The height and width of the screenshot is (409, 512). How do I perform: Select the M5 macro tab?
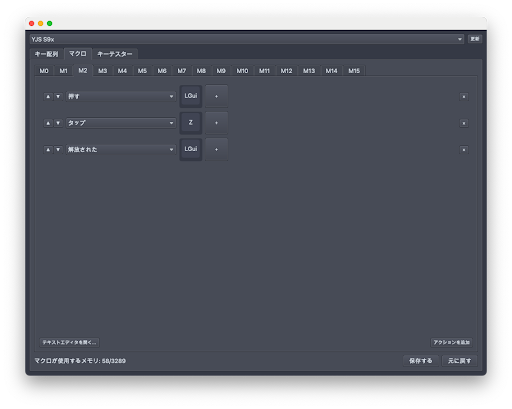point(142,71)
